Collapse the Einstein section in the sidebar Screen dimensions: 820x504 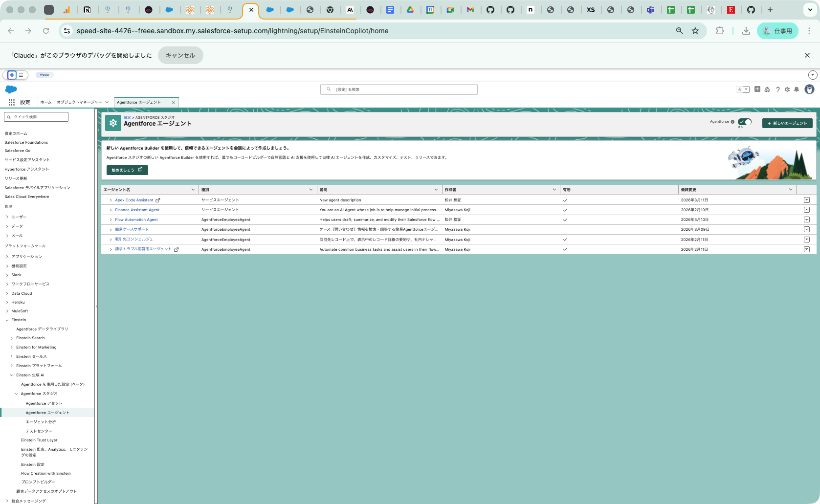click(x=7, y=320)
